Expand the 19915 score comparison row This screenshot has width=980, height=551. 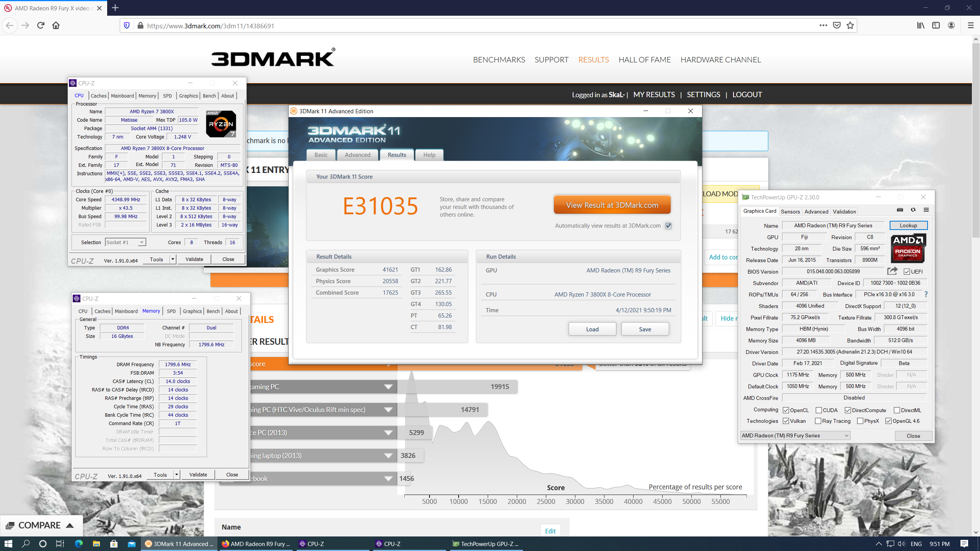pos(388,387)
